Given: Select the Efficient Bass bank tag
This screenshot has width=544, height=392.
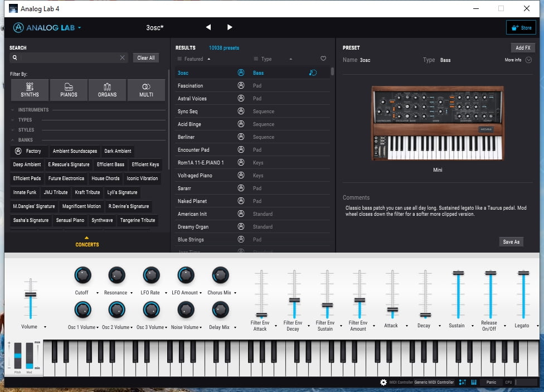Looking at the screenshot, I should (x=110, y=164).
